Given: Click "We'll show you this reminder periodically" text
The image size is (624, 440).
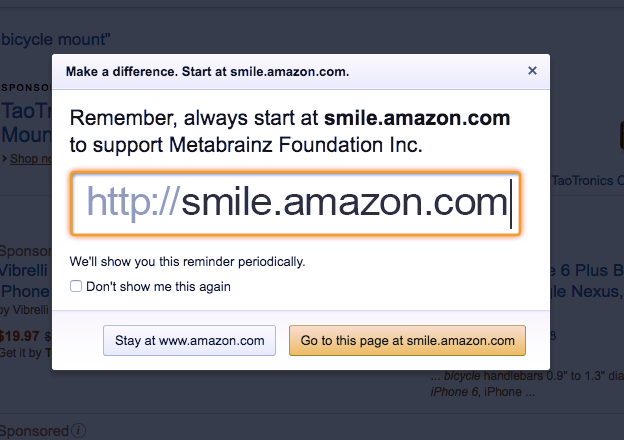Looking at the screenshot, I should (x=187, y=262).
